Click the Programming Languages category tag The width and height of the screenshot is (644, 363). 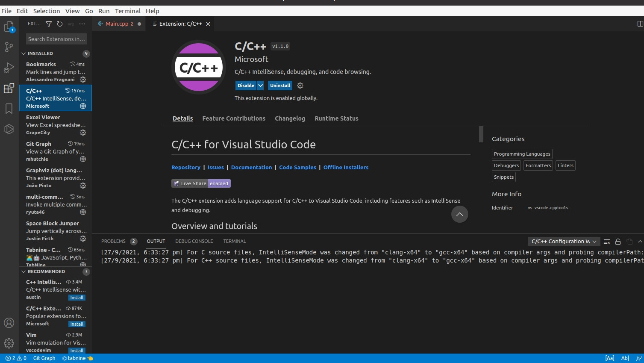pos(522,154)
